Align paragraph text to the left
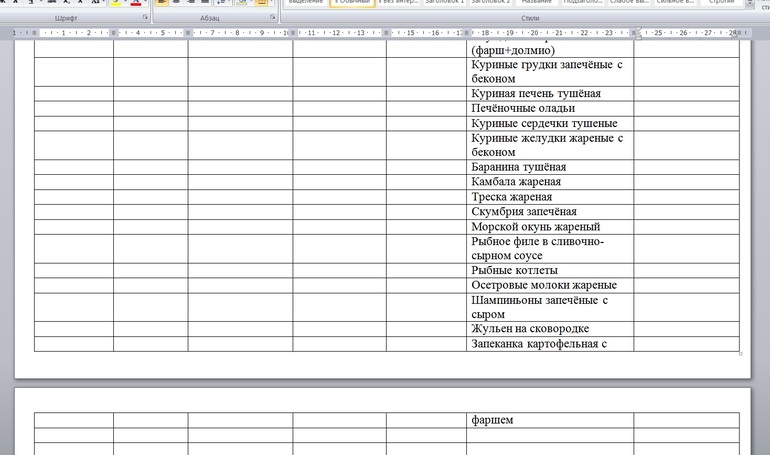This screenshot has width=770, height=455. [x=161, y=3]
